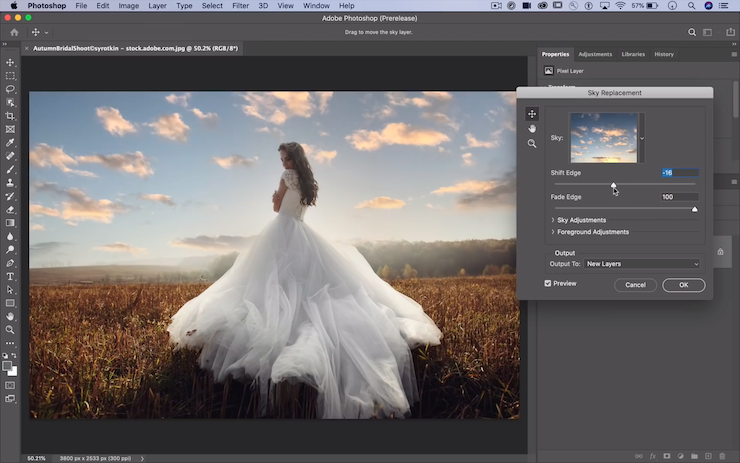Click the layer effects fx icon
740x463 pixels.
point(652,456)
